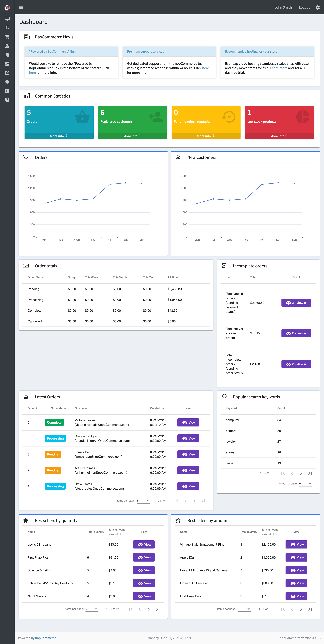Viewport: 324px width, 644px height.
Task: View all total not yet shipped orders
Action: [296, 333]
